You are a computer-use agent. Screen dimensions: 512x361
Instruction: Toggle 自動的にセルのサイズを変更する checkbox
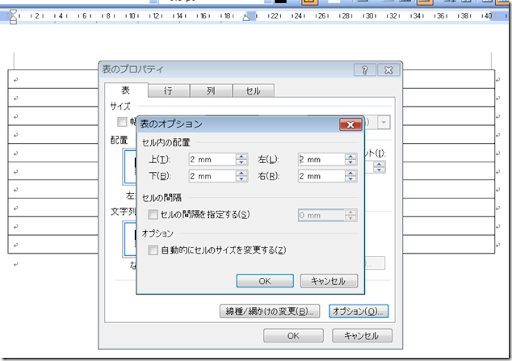(x=153, y=250)
